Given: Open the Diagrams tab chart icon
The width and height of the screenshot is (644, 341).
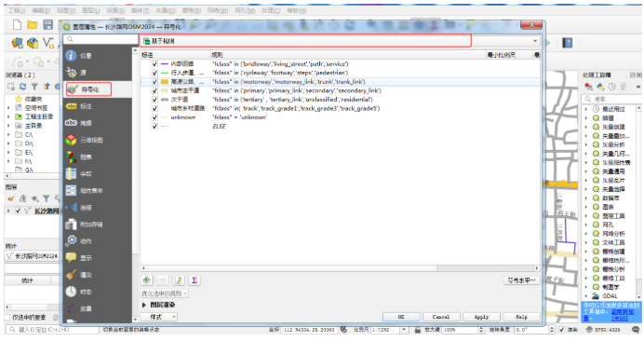Looking at the screenshot, I should point(71,157).
